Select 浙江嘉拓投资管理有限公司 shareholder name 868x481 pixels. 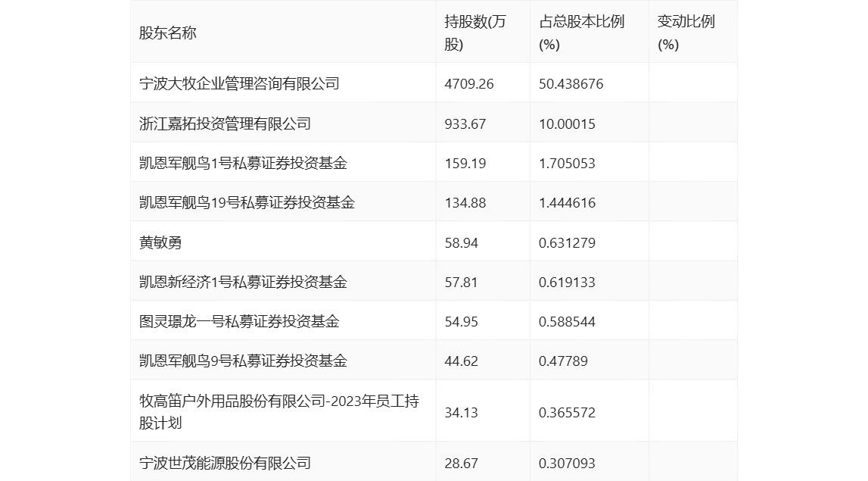point(225,123)
